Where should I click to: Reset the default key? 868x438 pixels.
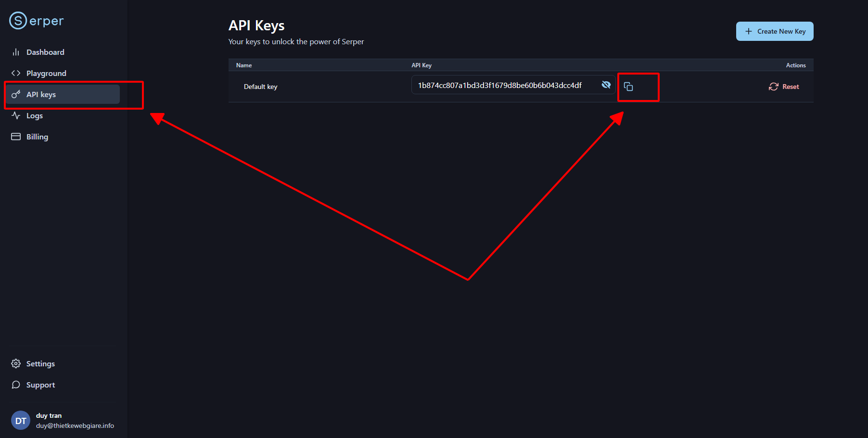click(784, 87)
